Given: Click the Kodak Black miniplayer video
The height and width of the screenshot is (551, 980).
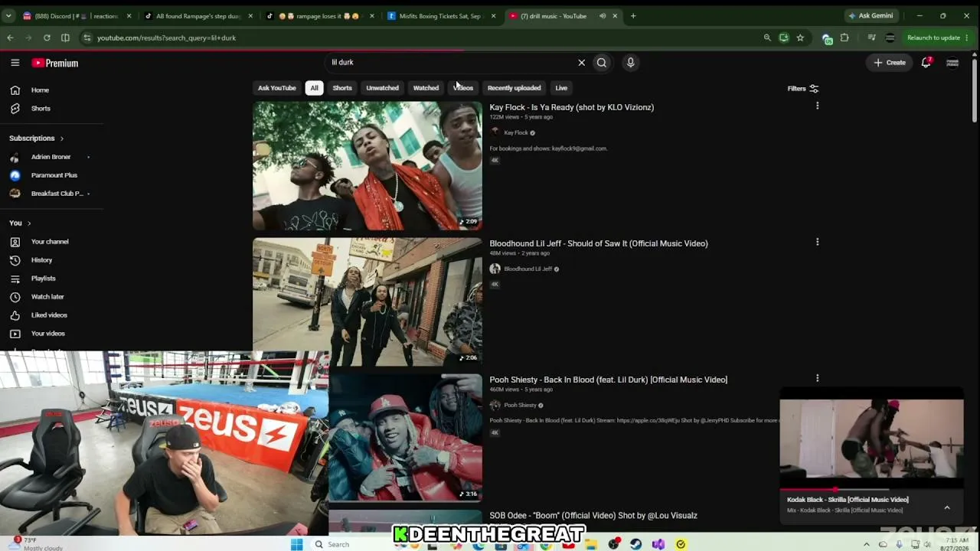Looking at the screenshot, I should pyautogui.click(x=871, y=439).
